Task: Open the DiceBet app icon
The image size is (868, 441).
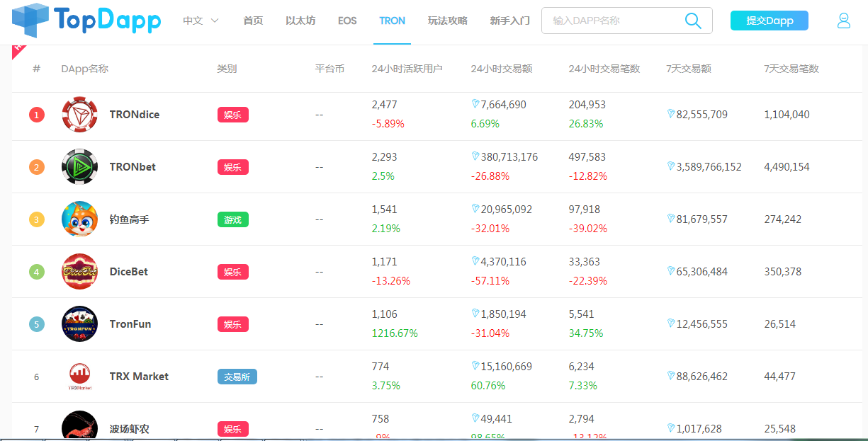Action: pos(79,272)
